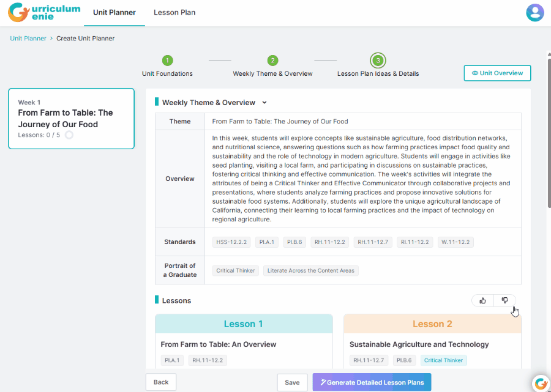Go to step 1 Unit Foundations circle
The height and width of the screenshot is (392, 551).
pyautogui.click(x=167, y=61)
